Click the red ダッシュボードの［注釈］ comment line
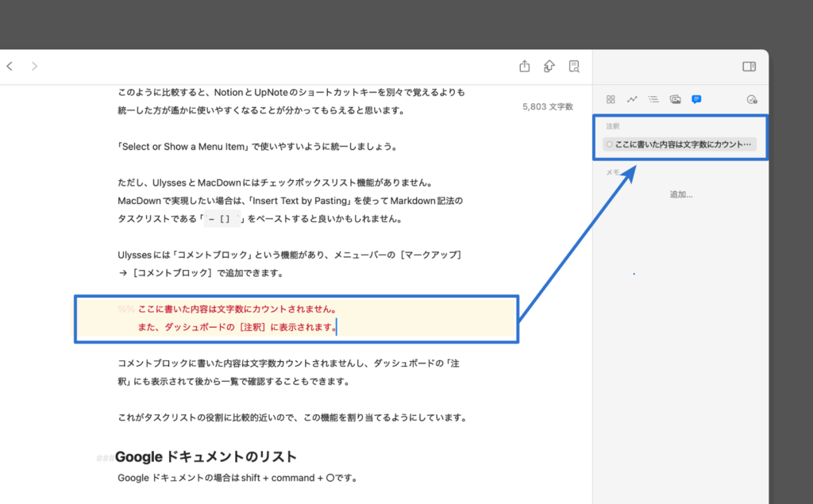The height and width of the screenshot is (504, 813). tap(237, 327)
